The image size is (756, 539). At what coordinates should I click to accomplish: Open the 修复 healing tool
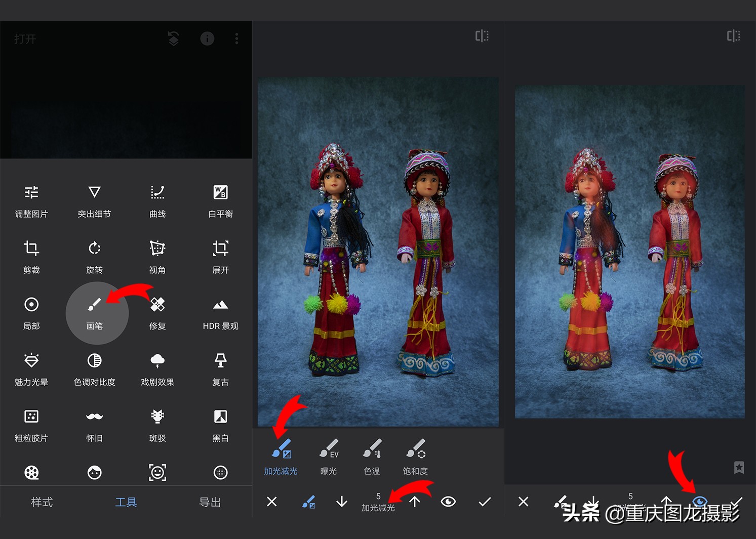[x=157, y=313]
